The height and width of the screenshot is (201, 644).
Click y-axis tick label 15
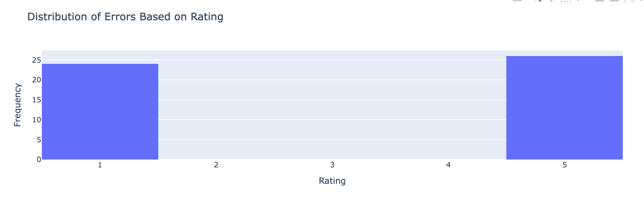(36, 100)
